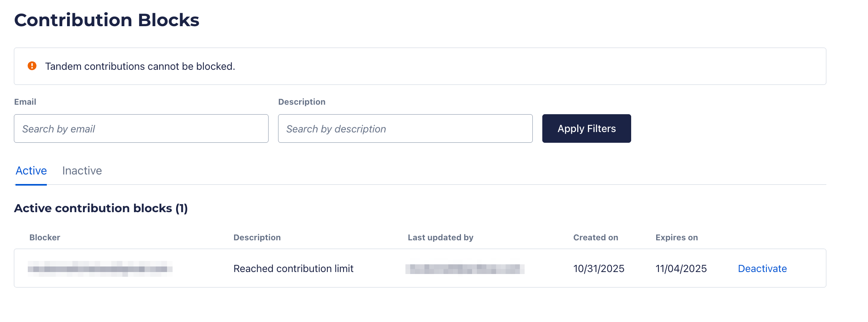Click the Blocker column header
The image size is (868, 322).
coord(45,238)
